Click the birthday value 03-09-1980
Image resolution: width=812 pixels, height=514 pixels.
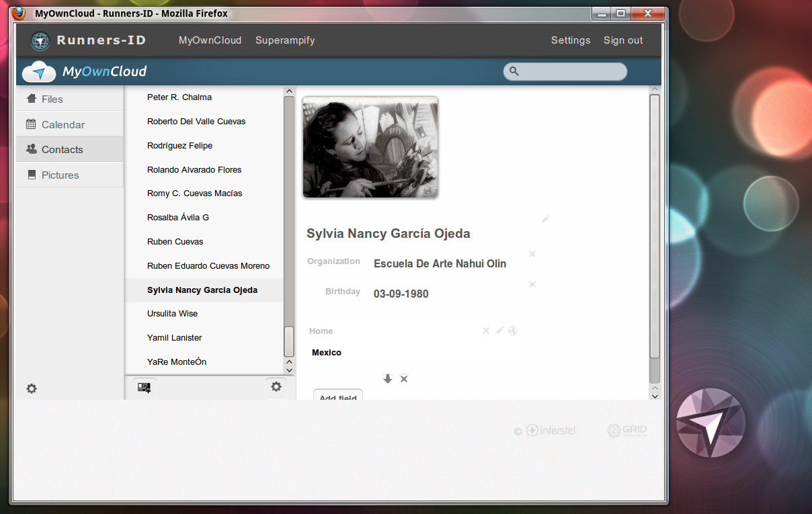[x=401, y=294]
